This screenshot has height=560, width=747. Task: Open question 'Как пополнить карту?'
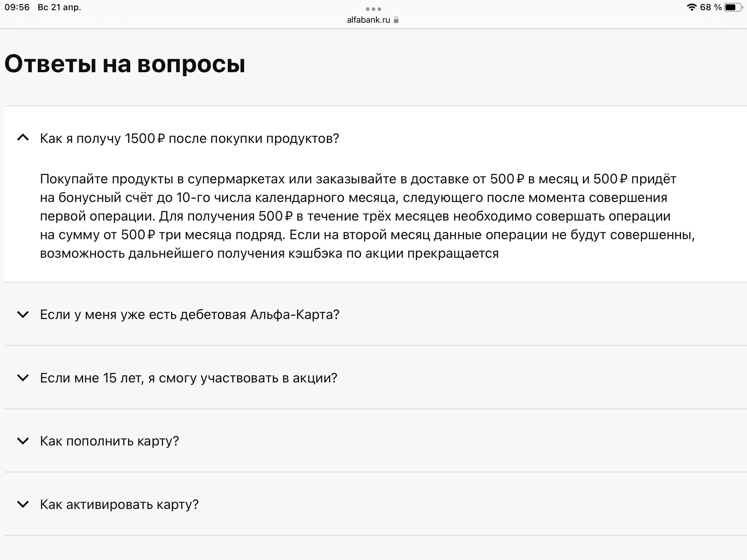[x=109, y=441]
